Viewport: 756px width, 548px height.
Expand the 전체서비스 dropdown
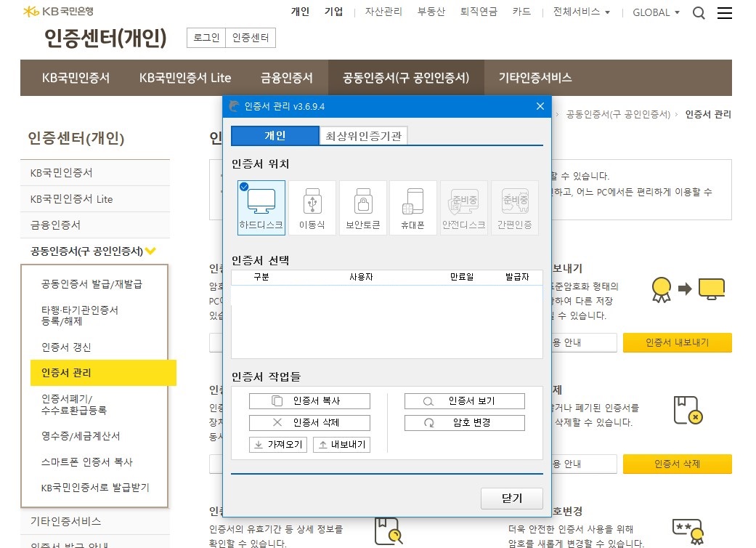(582, 12)
